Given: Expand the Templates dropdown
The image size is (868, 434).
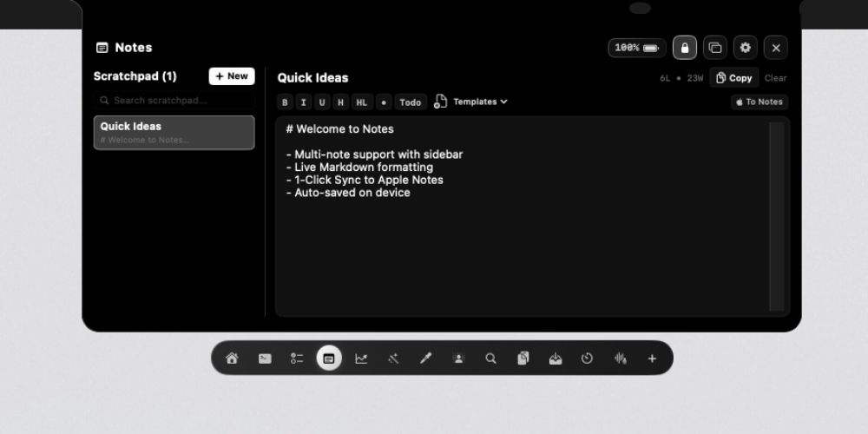Looking at the screenshot, I should 481,102.
